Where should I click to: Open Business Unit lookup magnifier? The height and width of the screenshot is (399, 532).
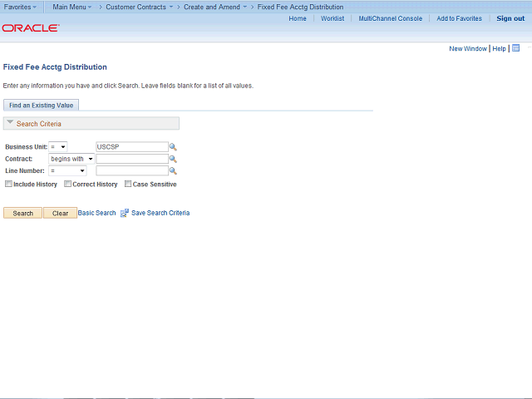click(173, 147)
